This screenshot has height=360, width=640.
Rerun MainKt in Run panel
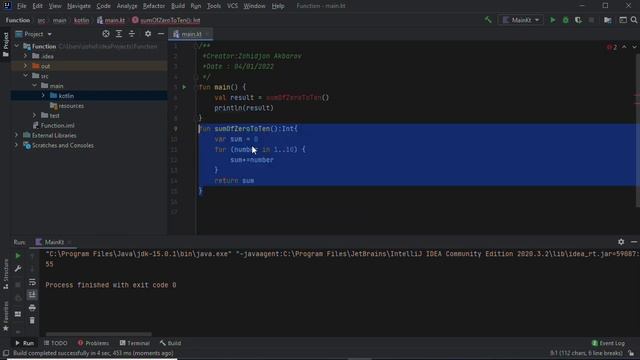click(x=18, y=256)
